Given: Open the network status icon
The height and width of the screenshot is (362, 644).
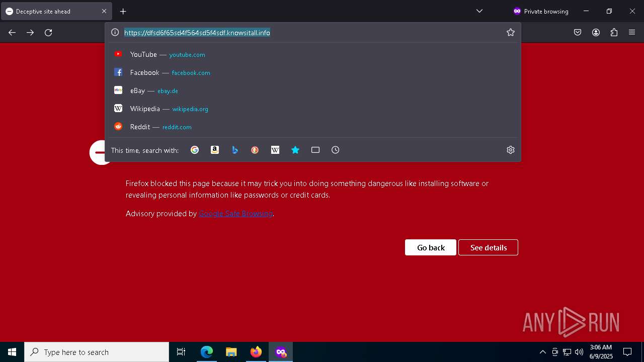Looking at the screenshot, I should point(567,352).
